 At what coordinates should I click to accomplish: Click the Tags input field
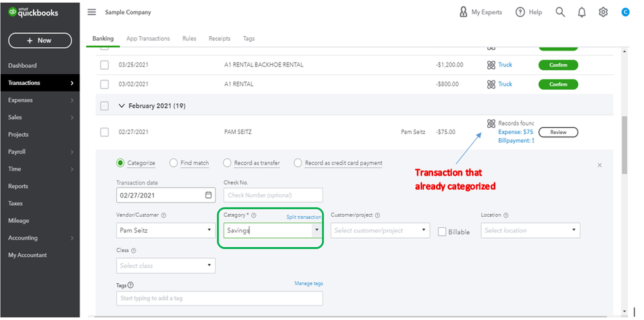[219, 298]
